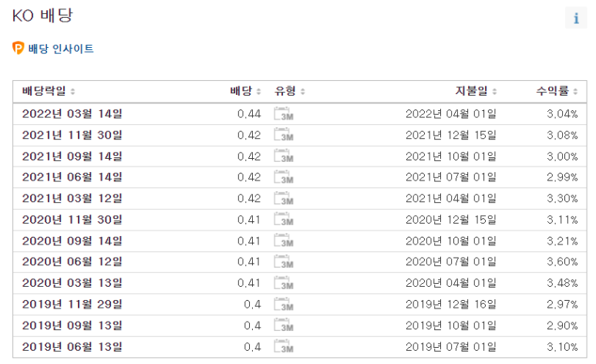The height and width of the screenshot is (364, 596).
Task: Sort by 배당락일 column arrows
Action: tap(72, 91)
